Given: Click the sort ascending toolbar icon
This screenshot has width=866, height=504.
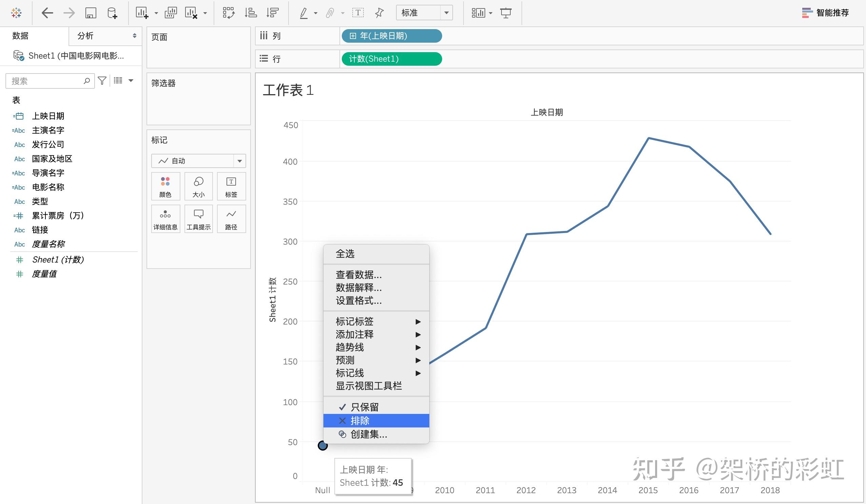Looking at the screenshot, I should click(251, 13).
